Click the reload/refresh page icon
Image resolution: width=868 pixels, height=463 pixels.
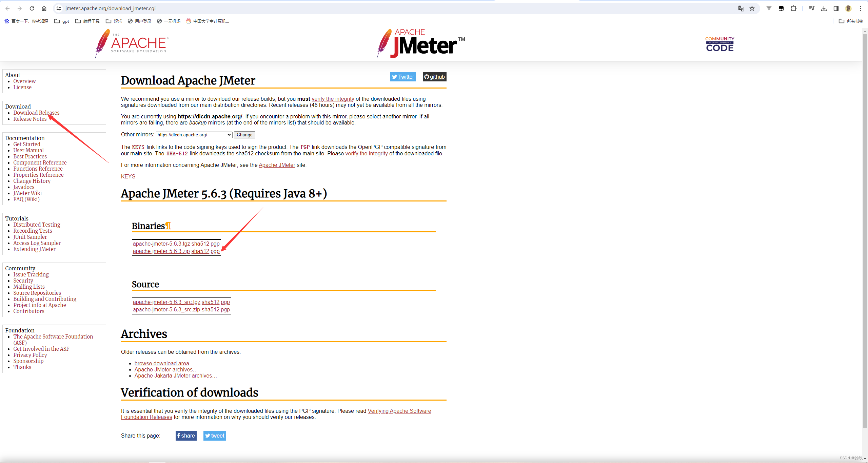pyautogui.click(x=32, y=8)
